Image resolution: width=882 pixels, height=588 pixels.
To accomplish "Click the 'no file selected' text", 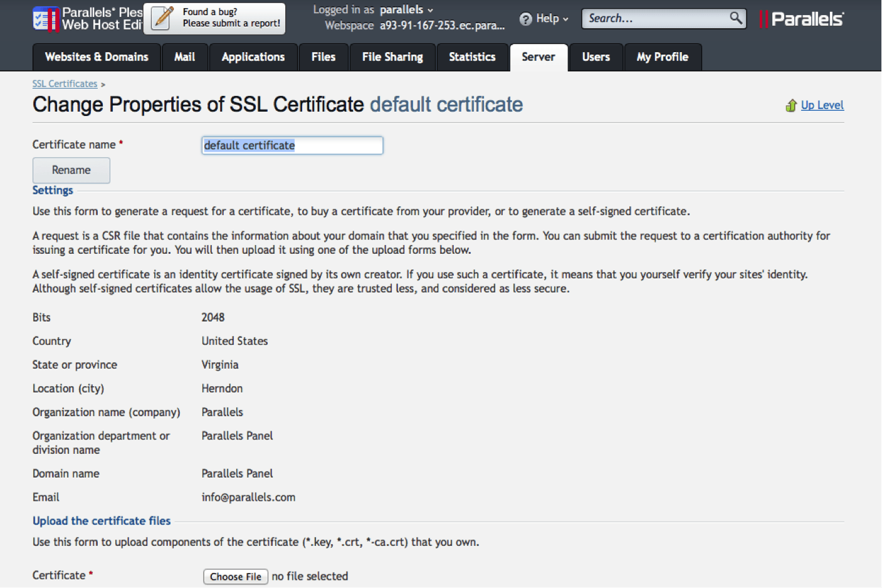I will point(310,576).
